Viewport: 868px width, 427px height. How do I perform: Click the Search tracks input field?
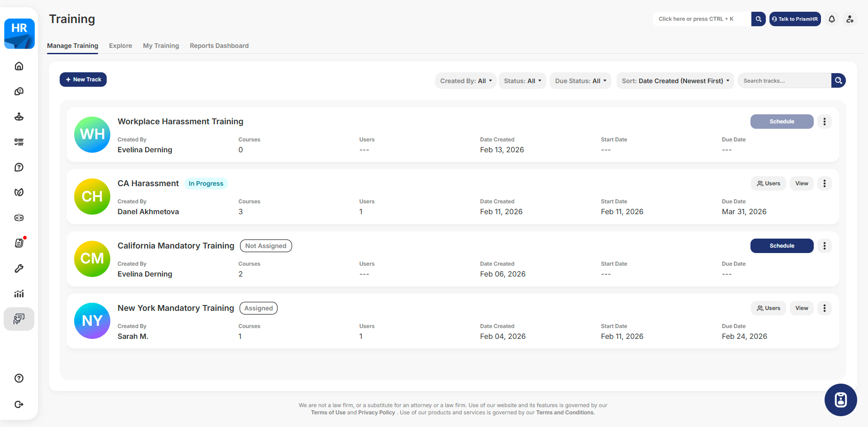(x=784, y=81)
